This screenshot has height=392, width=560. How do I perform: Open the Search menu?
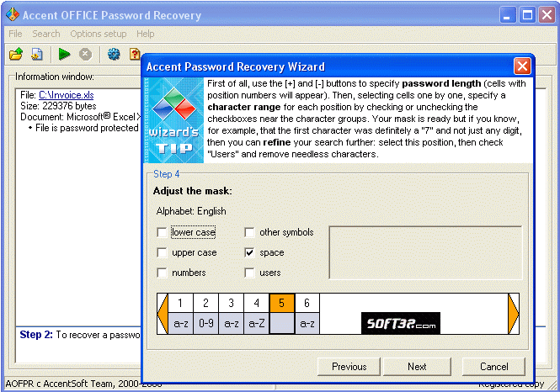pos(46,34)
